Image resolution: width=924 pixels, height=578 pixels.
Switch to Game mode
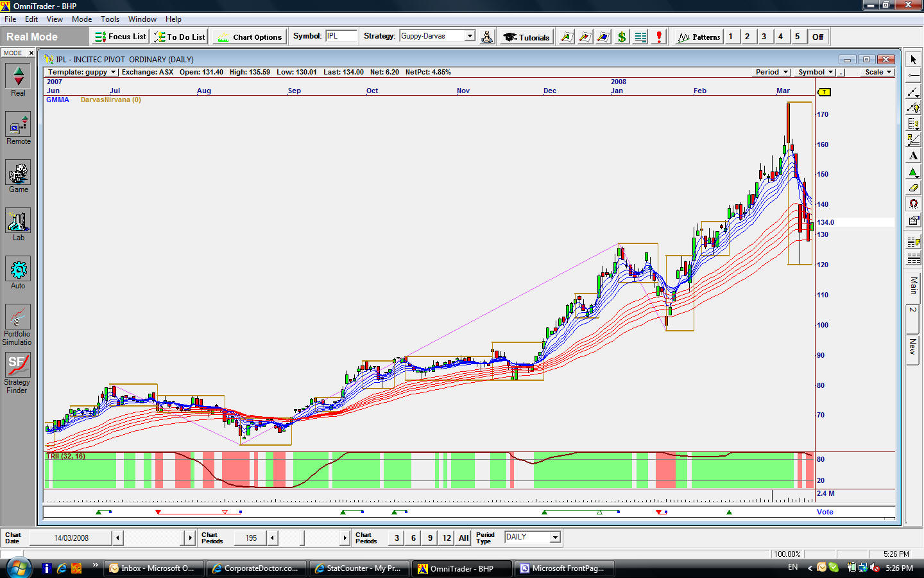click(x=18, y=176)
